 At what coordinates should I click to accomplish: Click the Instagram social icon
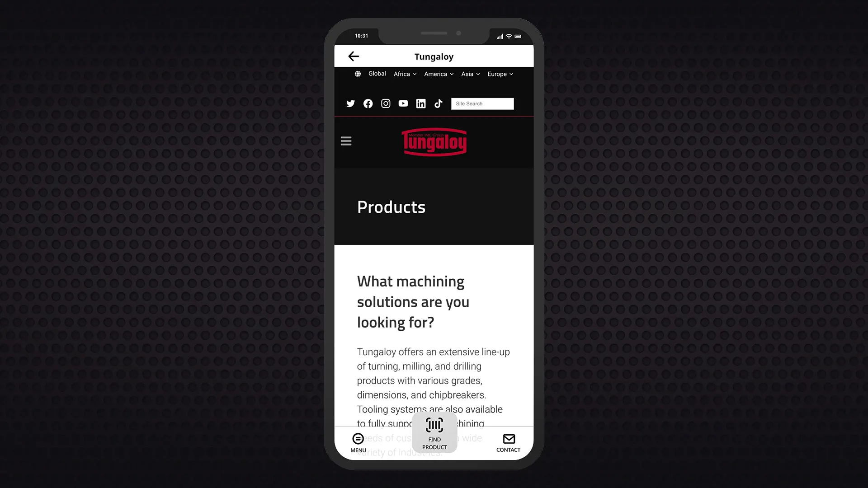[386, 103]
